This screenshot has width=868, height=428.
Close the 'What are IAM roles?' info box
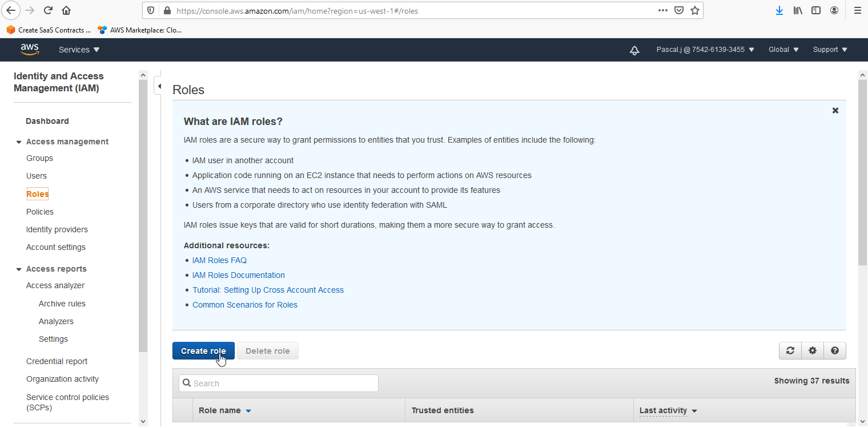835,111
